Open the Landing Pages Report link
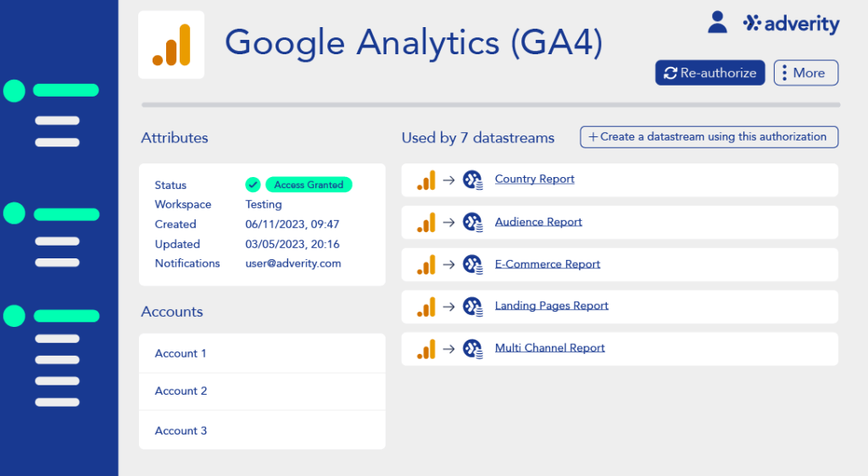The width and height of the screenshot is (868, 476). click(x=551, y=306)
